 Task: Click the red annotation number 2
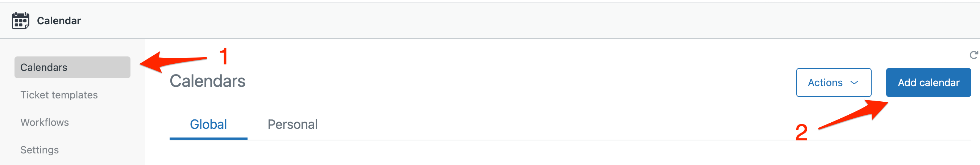coord(801,132)
